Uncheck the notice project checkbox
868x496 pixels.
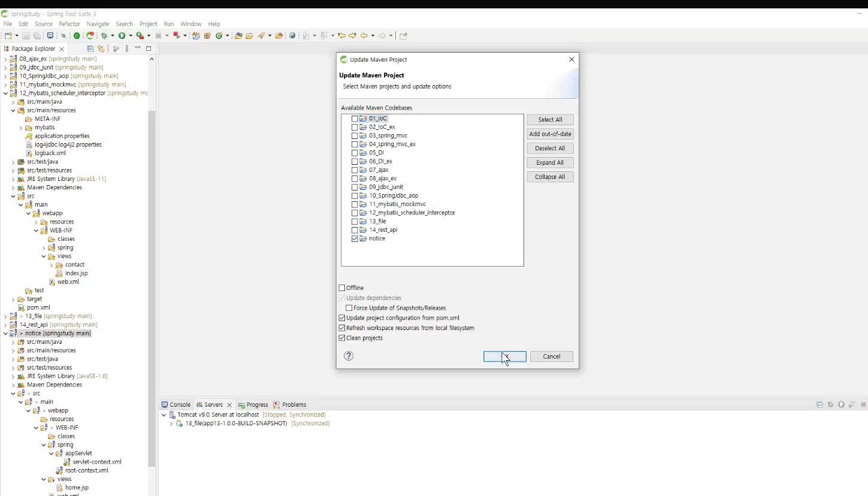tap(355, 238)
